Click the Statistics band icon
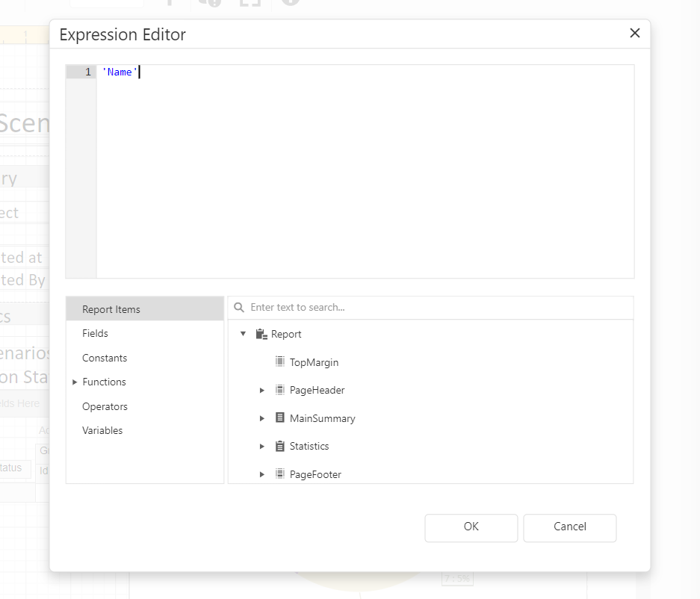 point(280,446)
